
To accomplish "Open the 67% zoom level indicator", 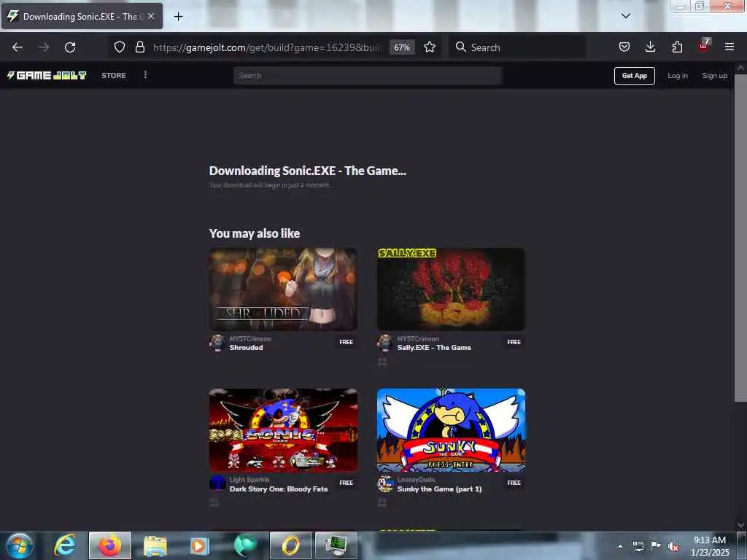I will point(402,47).
